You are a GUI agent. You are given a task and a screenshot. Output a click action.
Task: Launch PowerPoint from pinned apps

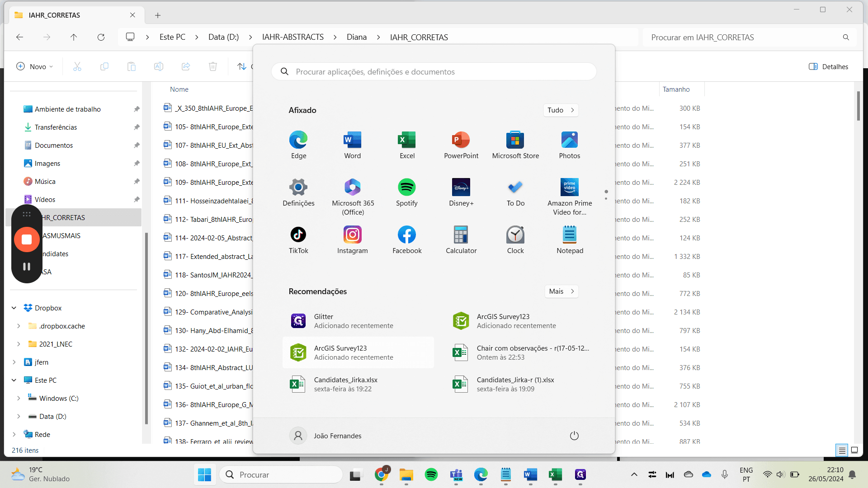(x=461, y=145)
